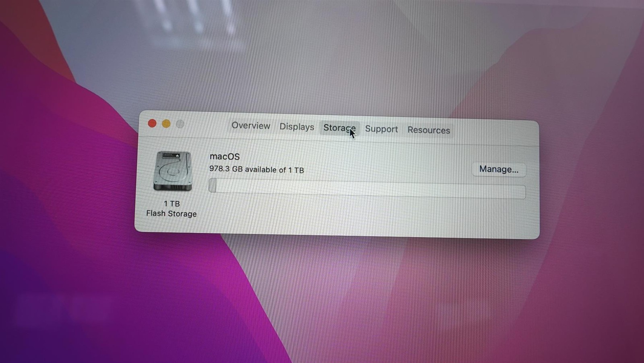Click the 978.3 GB available text
The height and width of the screenshot is (363, 644).
pyautogui.click(x=256, y=170)
